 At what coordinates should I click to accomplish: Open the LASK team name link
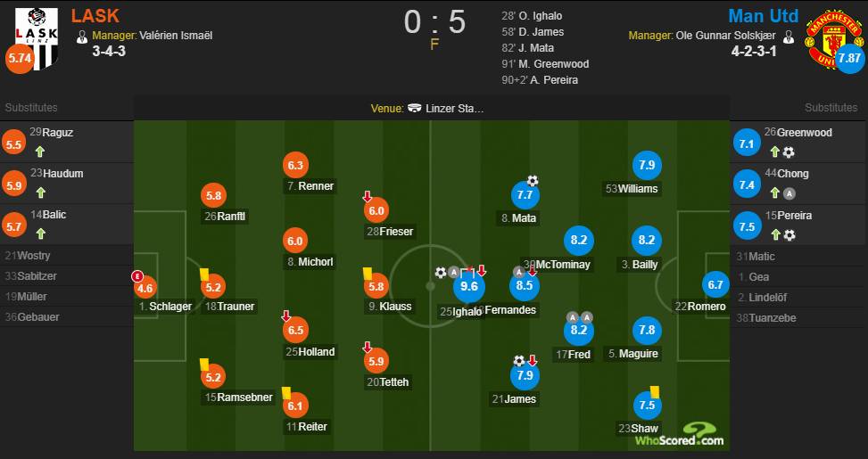point(95,16)
